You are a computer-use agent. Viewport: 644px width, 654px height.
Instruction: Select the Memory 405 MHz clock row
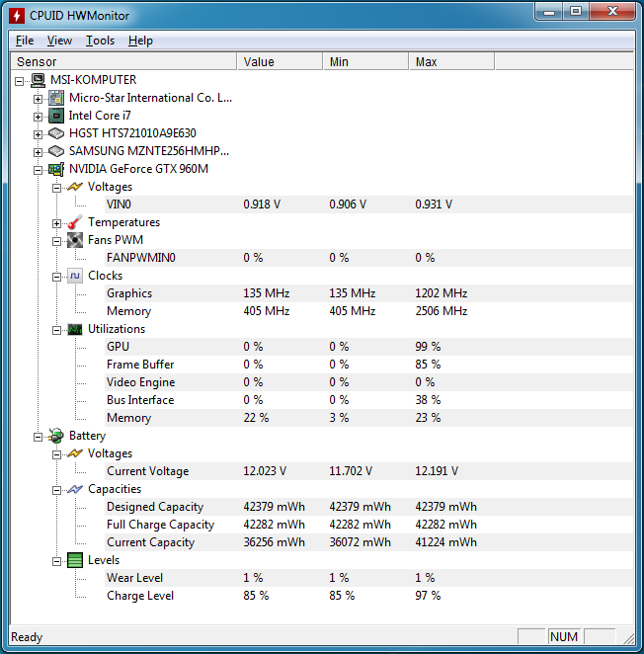(369, 311)
